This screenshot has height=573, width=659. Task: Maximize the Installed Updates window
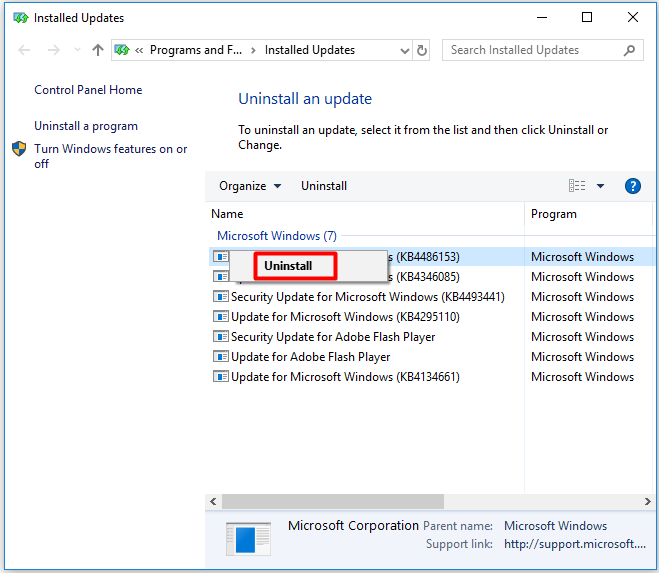(x=587, y=17)
